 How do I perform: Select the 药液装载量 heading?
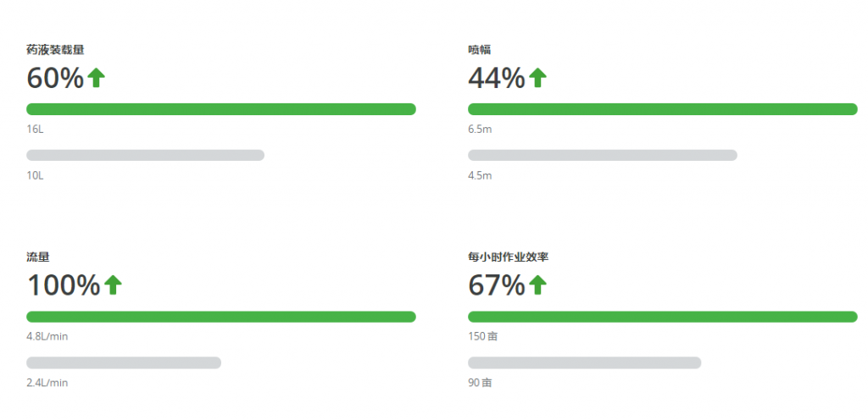pos(55,50)
